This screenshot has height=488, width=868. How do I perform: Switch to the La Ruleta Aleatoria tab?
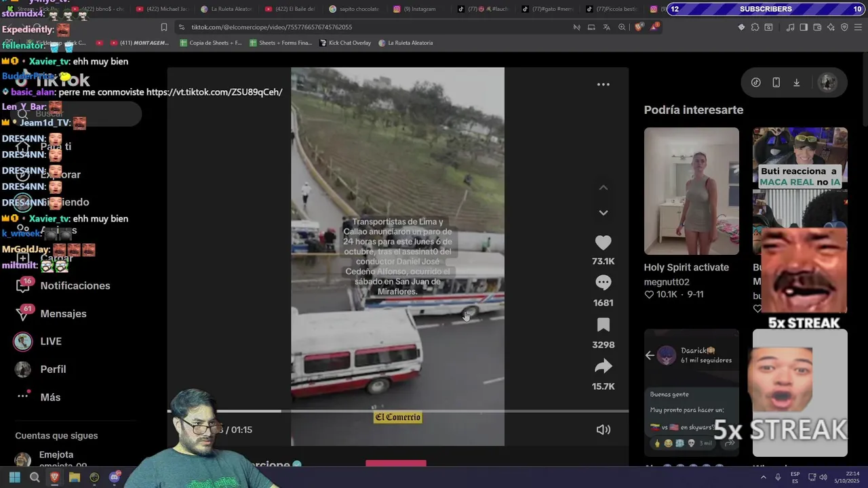click(226, 9)
